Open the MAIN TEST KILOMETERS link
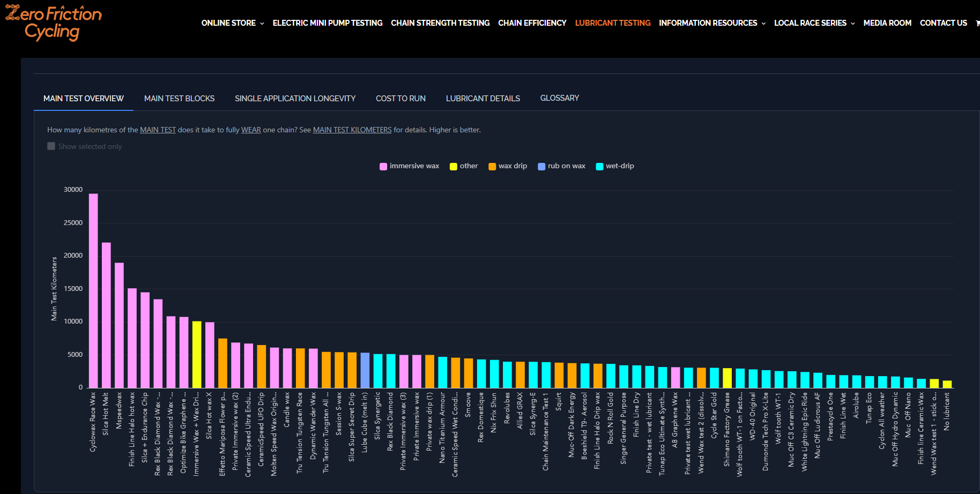Viewport: 980px width, 494px height. coord(352,130)
